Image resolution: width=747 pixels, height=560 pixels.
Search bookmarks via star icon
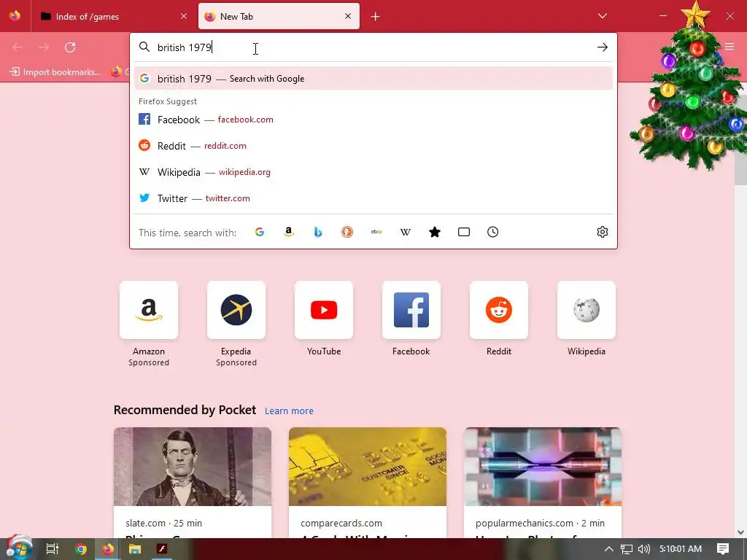click(435, 232)
